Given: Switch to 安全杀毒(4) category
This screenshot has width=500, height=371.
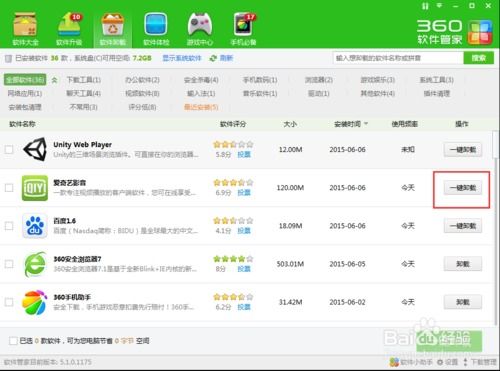Looking at the screenshot, I should coord(201,80).
